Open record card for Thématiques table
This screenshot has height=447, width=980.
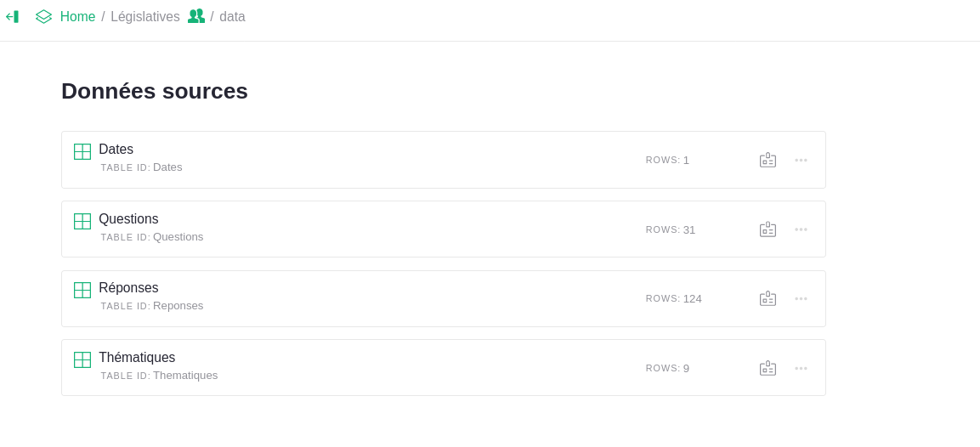(x=768, y=368)
